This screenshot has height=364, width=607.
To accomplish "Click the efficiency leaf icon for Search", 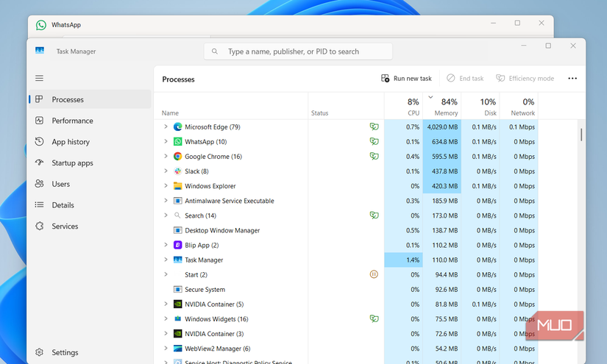I will (x=374, y=215).
